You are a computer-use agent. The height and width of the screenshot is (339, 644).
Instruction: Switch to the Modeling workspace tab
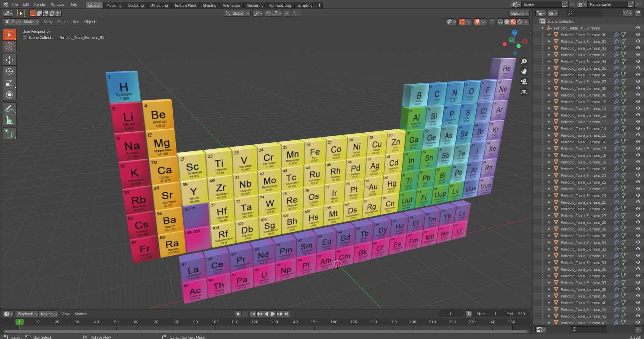point(114,5)
